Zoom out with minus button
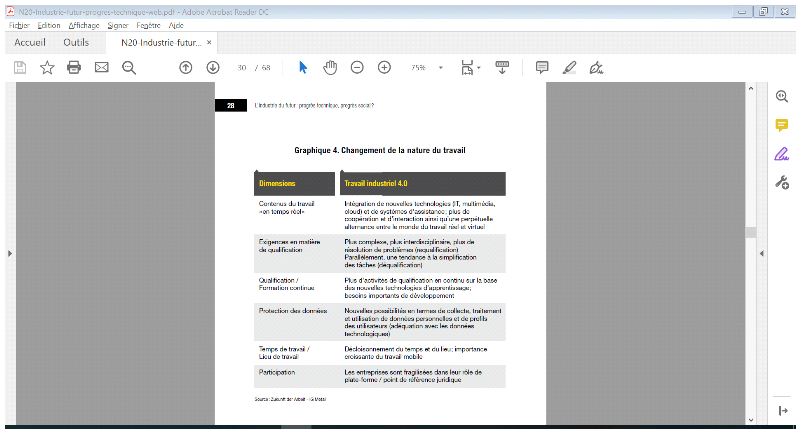This screenshot has height=429, width=800. [x=357, y=67]
